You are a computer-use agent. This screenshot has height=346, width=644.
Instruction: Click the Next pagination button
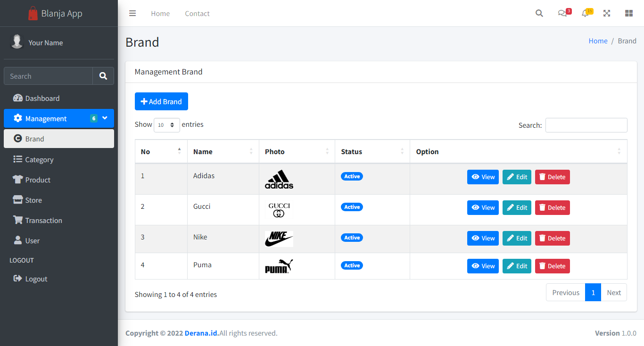(x=614, y=292)
